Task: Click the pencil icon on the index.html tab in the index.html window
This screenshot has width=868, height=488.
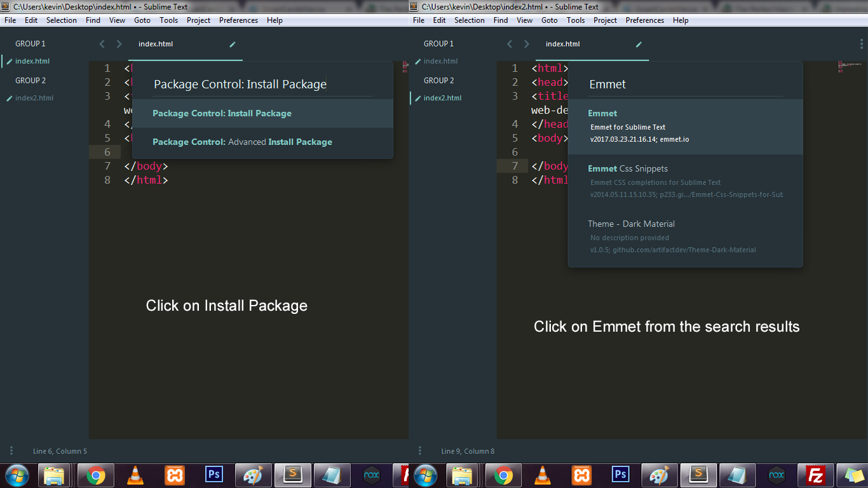Action: click(x=233, y=44)
